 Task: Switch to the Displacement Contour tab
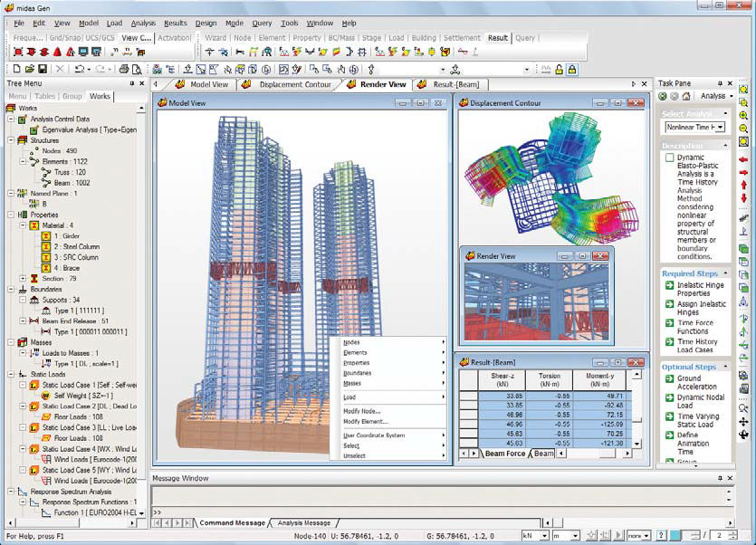[292, 84]
